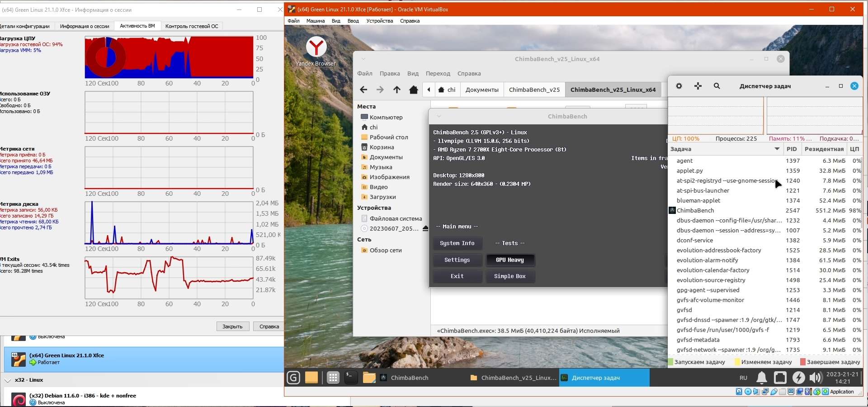
Task: Click the volume speaker tray icon
Action: click(816, 378)
